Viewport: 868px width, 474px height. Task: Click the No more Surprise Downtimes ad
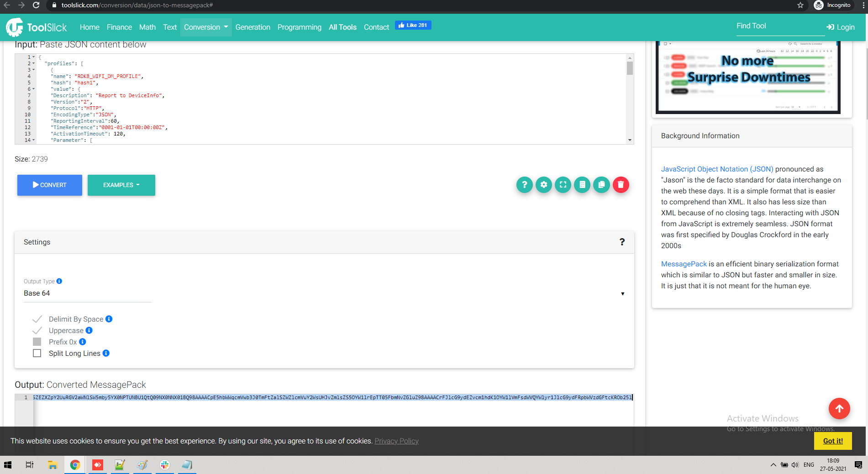[x=748, y=77]
